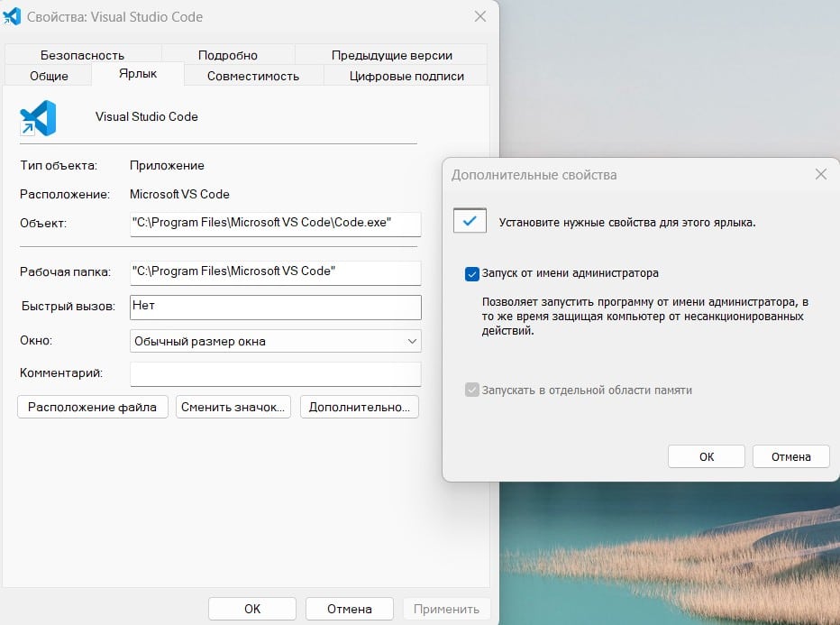
Task: Click the VS Code icon in the title bar
Action: [11, 16]
